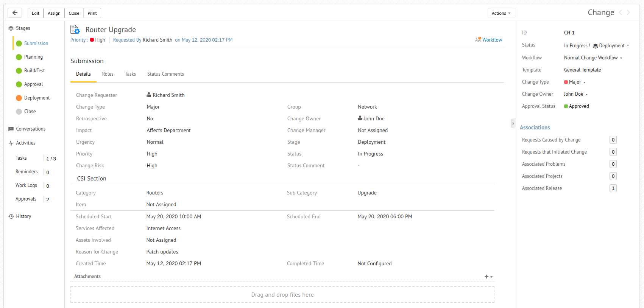Select the Deployment stage

[x=37, y=98]
